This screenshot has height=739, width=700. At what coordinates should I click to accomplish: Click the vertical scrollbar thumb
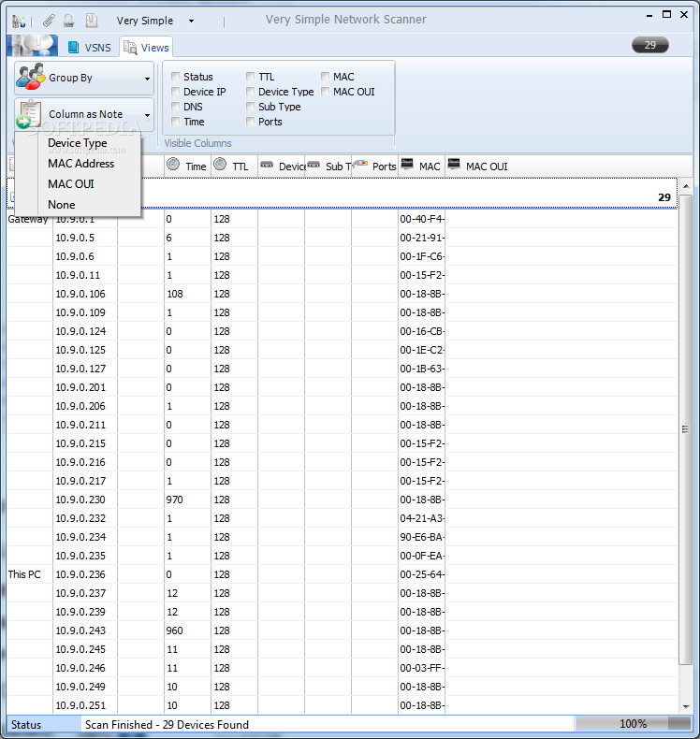(x=686, y=429)
